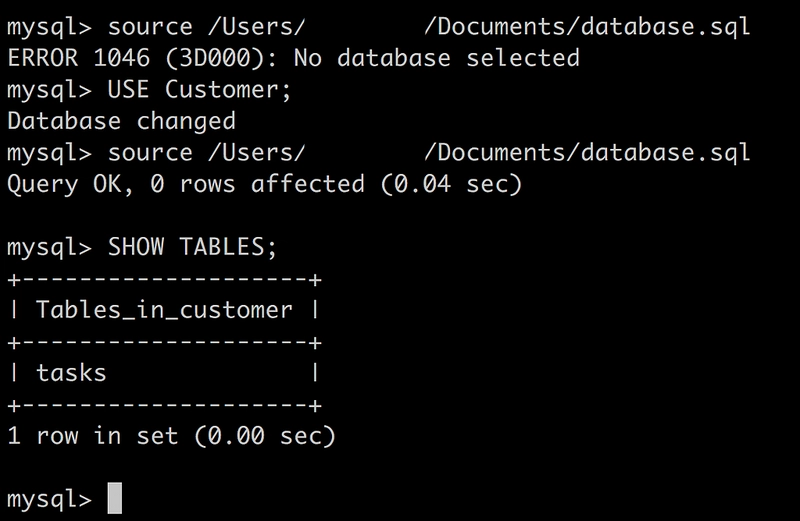
Task: Click the 'SHOW TABLES;' command
Action: click(192, 247)
